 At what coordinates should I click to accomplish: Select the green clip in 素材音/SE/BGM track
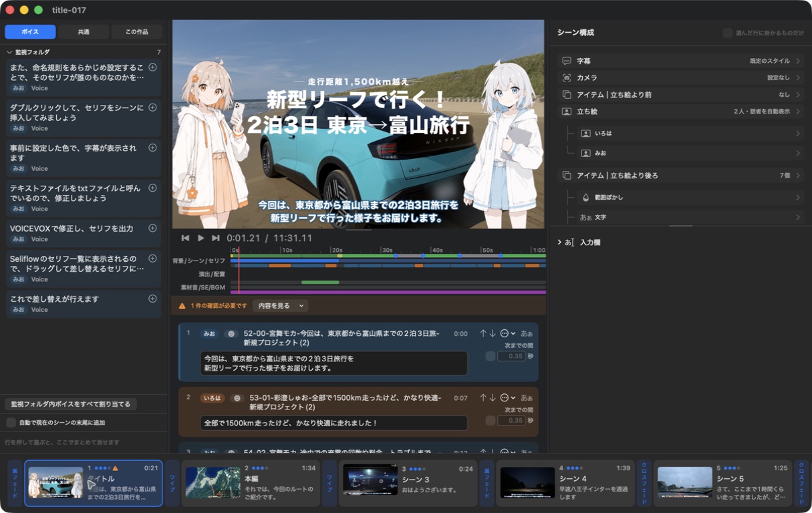click(320, 283)
